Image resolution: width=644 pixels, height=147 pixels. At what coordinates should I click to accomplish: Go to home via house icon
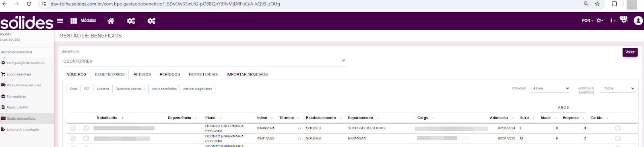tap(111, 21)
